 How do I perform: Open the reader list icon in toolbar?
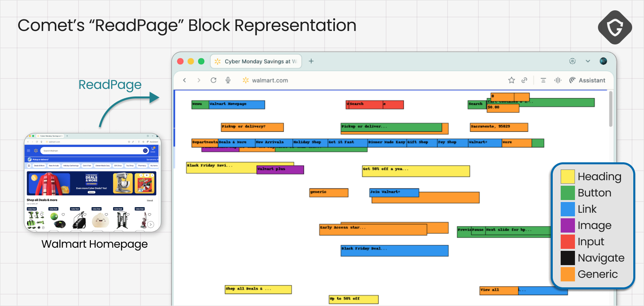(x=543, y=80)
